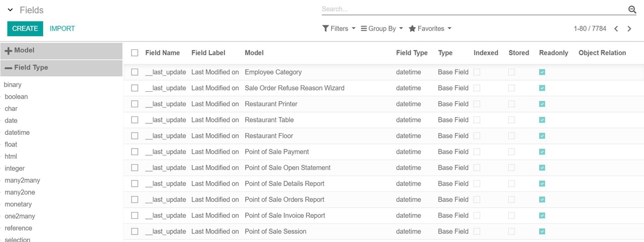Open the Filters dropdown
The height and width of the screenshot is (242, 644).
tap(339, 28)
